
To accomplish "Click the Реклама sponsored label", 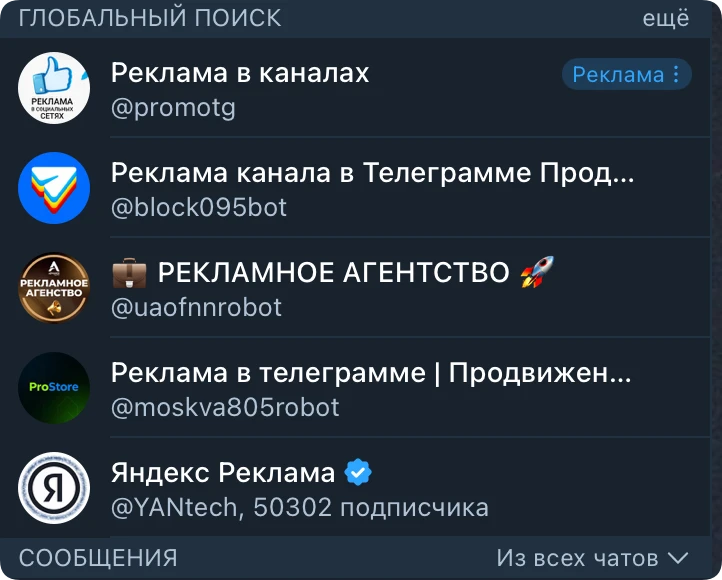I will 618,74.
